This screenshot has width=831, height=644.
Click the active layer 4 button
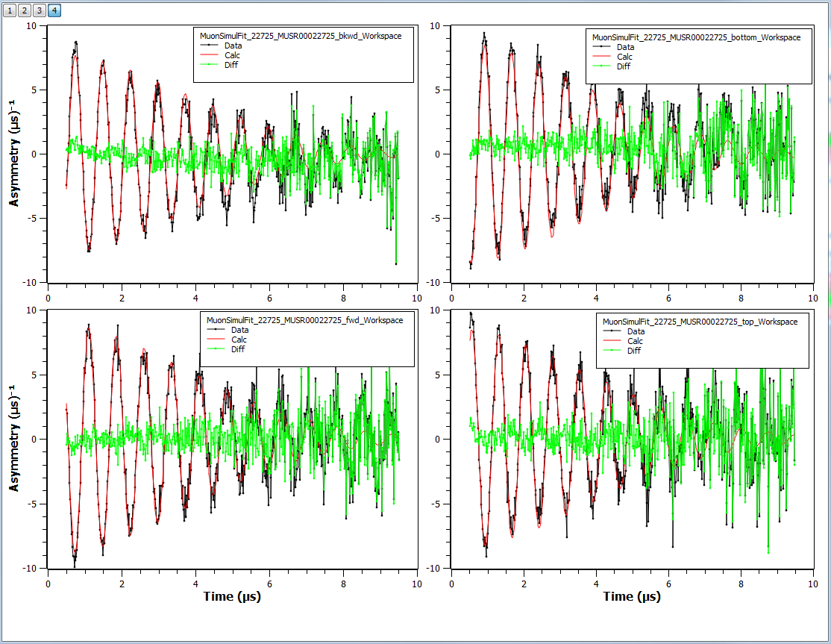tap(55, 10)
